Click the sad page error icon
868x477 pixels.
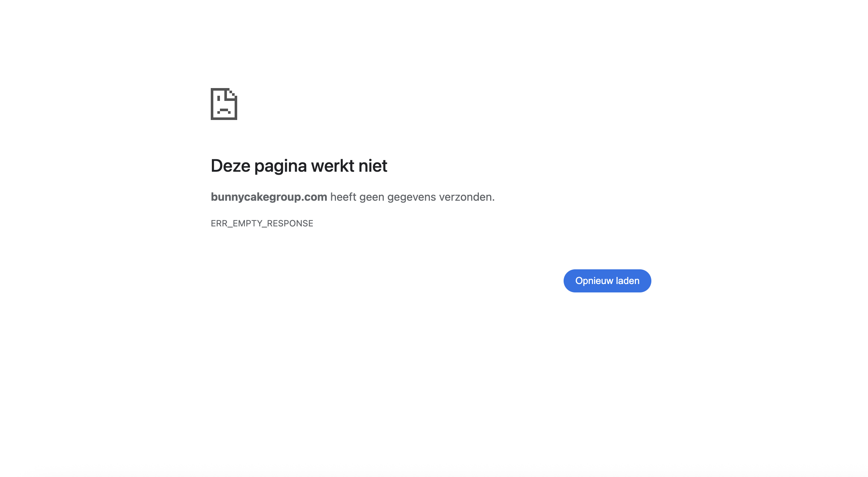click(x=224, y=104)
